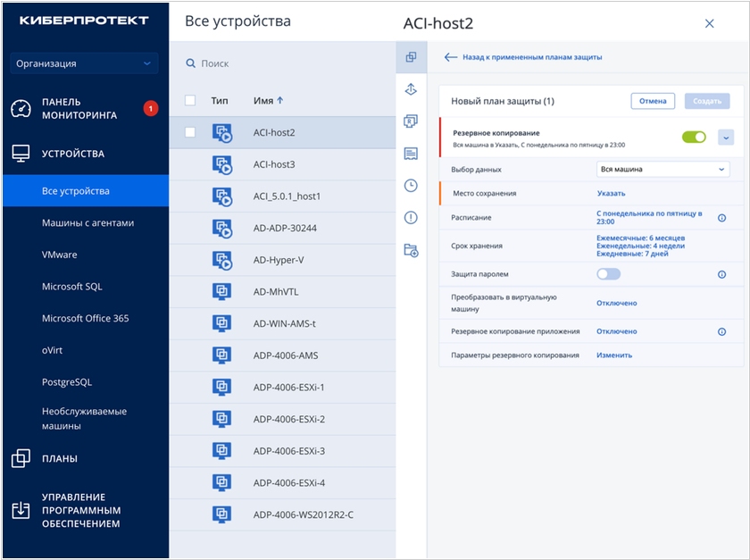Click the device icon for AD-MhVTL
Viewport: 750px width, 560px height.
tap(221, 291)
